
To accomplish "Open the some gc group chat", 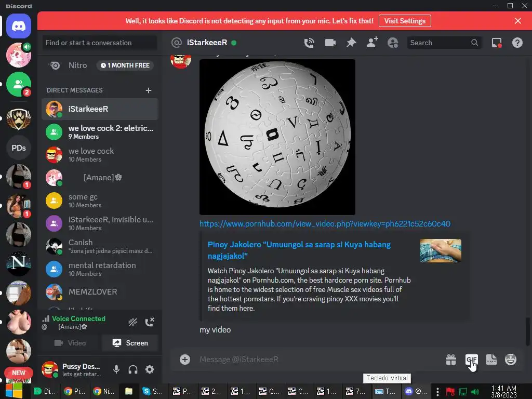I will [100, 201].
